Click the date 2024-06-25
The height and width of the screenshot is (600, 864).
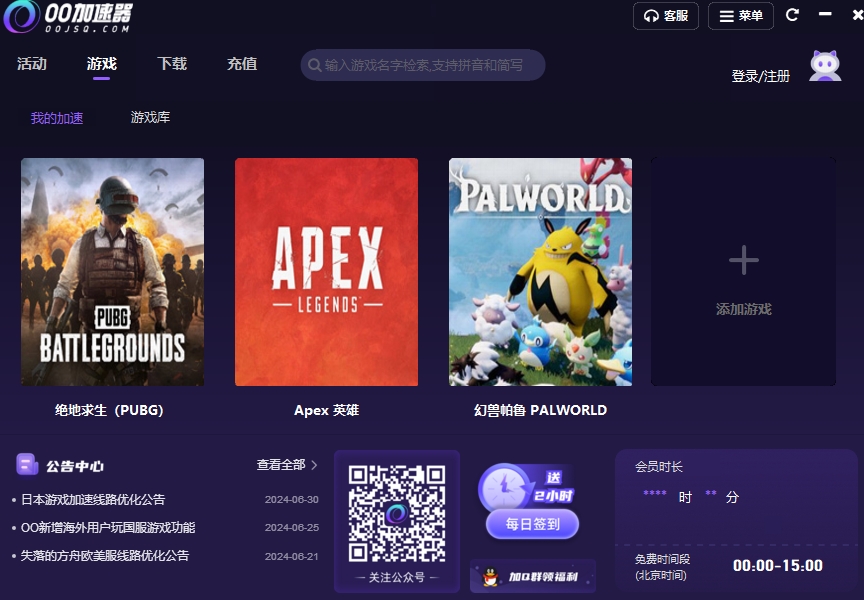pyautogui.click(x=291, y=528)
